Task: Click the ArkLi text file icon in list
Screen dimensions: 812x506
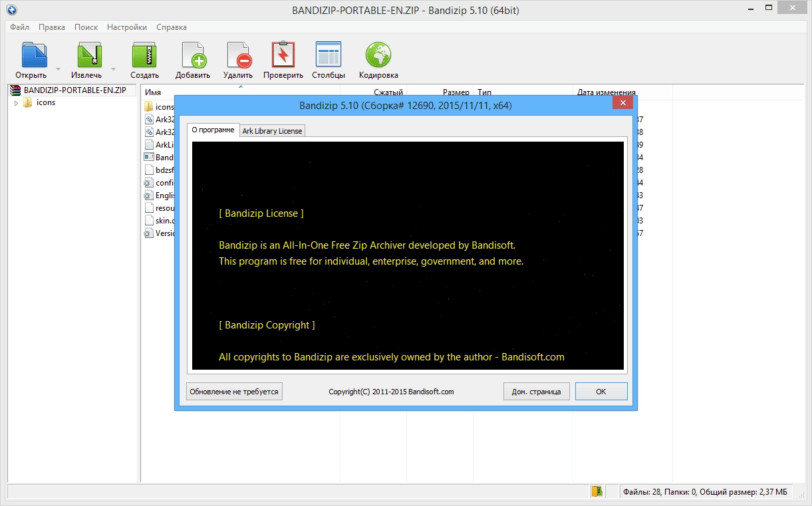Action: pos(149,144)
